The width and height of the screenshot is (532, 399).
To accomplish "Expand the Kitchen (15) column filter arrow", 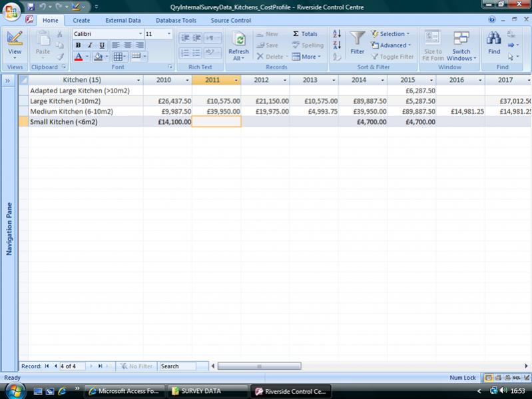I will tap(138, 80).
